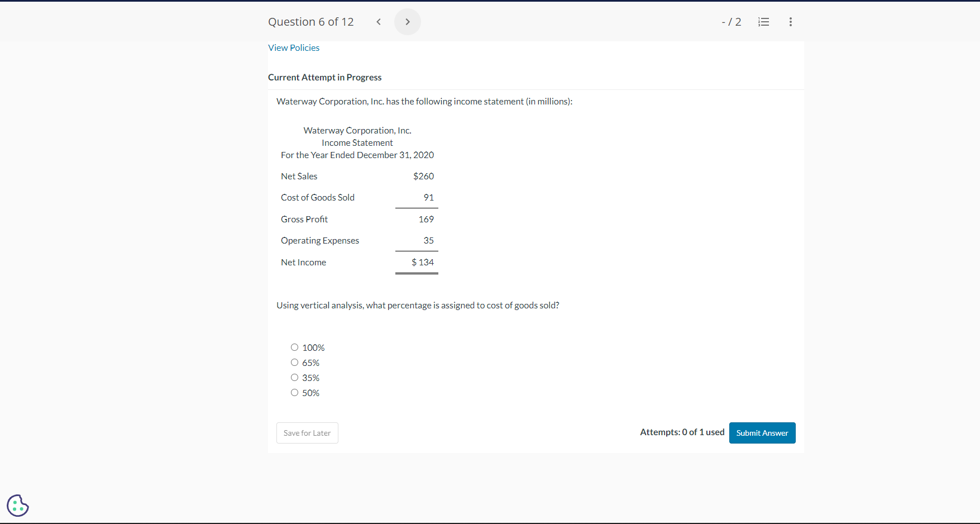980x524 pixels.
Task: Open the cookie preferences icon
Action: click(x=18, y=506)
